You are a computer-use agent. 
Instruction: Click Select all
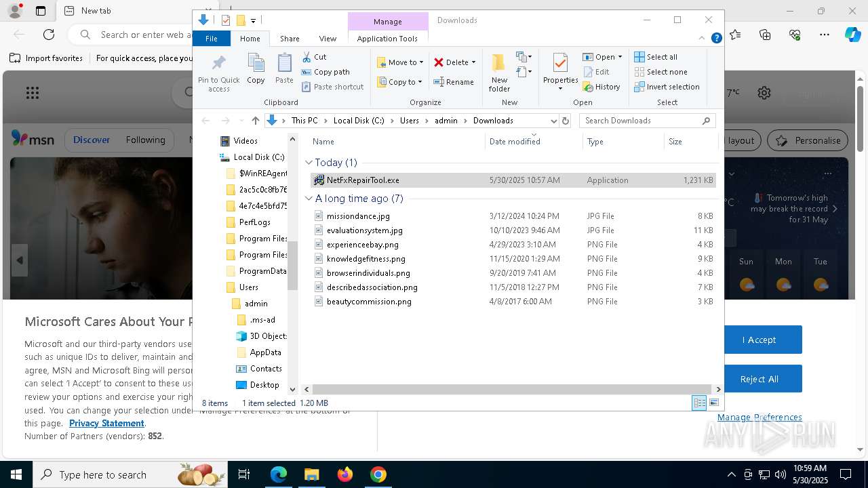pyautogui.click(x=656, y=57)
